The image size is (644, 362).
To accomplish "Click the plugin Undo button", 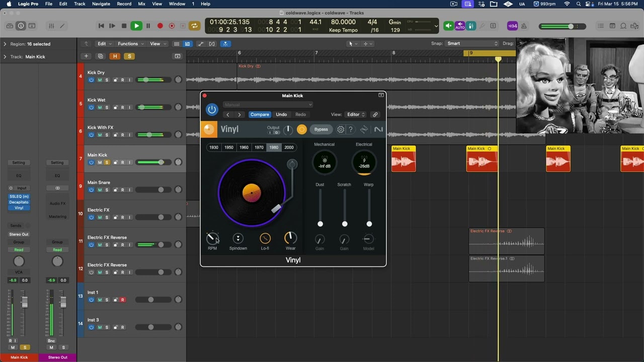I will [x=281, y=115].
